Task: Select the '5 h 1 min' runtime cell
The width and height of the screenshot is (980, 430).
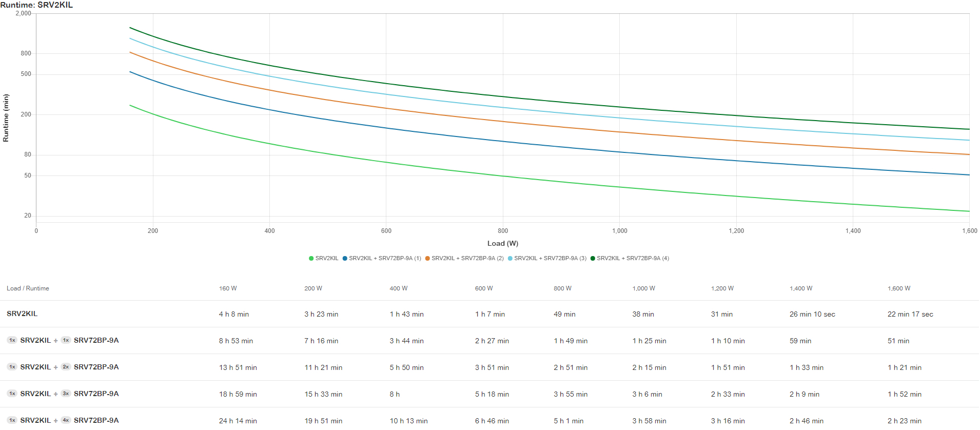Action: (x=569, y=421)
